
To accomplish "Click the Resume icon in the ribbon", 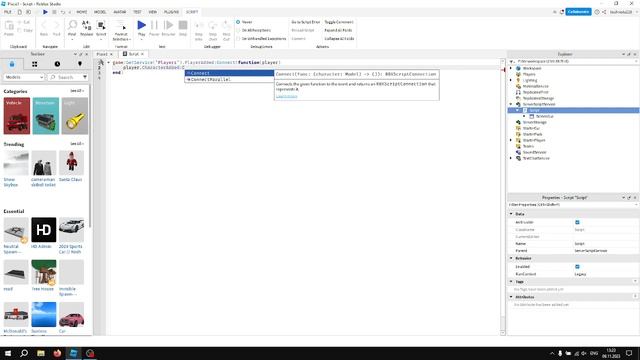I will coord(168,25).
